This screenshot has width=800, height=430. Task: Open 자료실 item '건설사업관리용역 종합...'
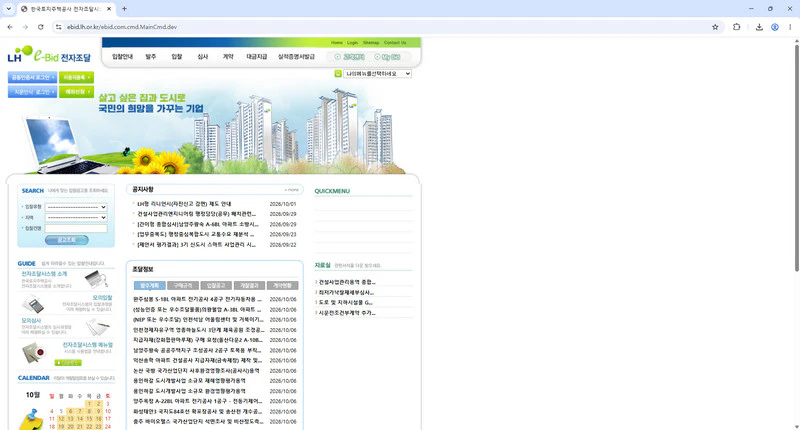347,282
